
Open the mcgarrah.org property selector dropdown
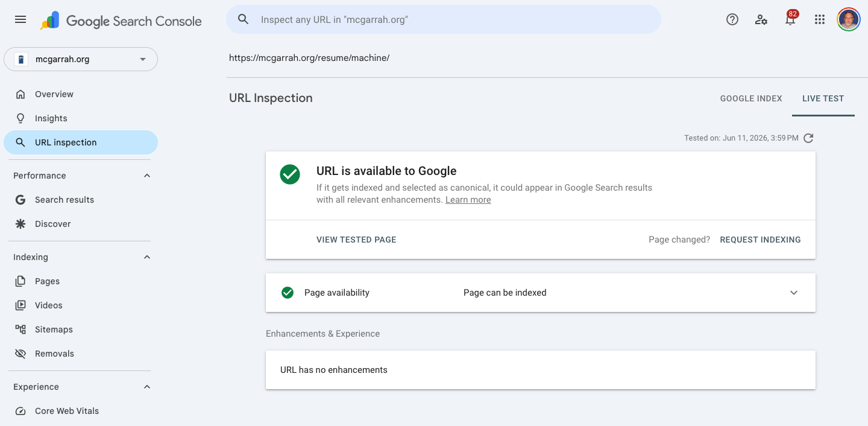pyautogui.click(x=81, y=59)
